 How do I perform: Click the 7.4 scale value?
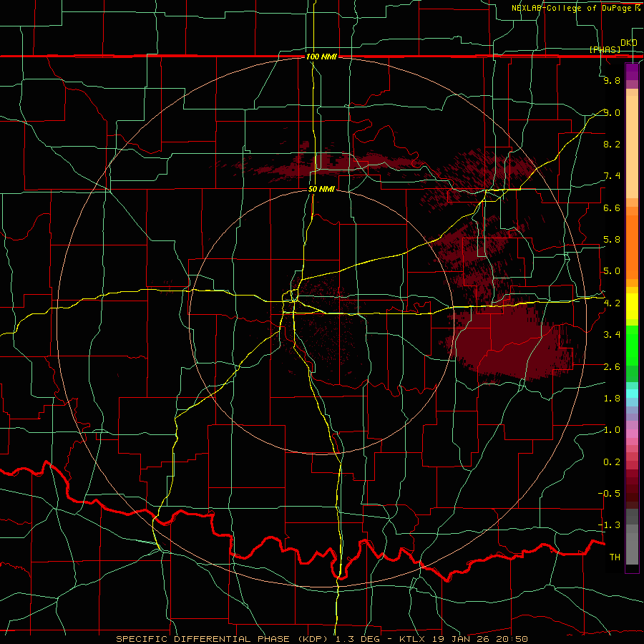(x=612, y=176)
